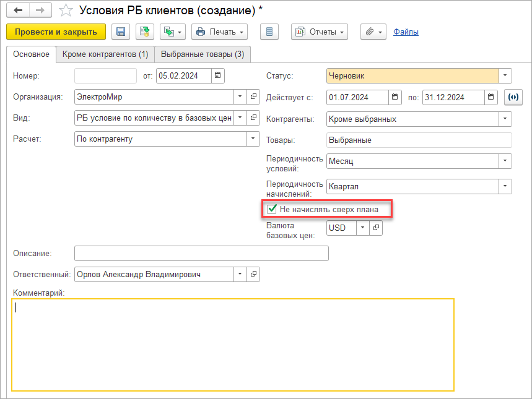The width and height of the screenshot is (532, 399).
Task: Click open icon next to Организация field
Action: tap(253, 97)
